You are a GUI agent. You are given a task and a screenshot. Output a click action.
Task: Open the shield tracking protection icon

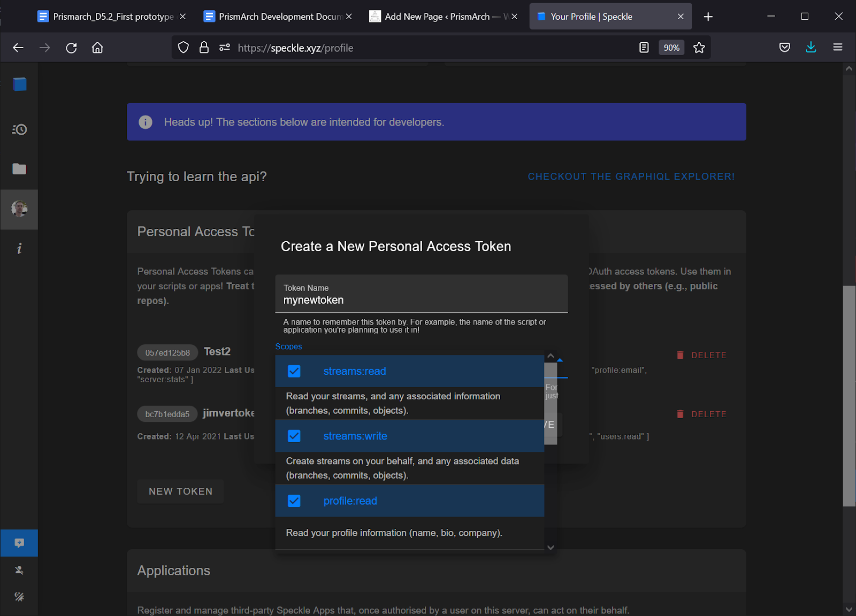(x=184, y=48)
